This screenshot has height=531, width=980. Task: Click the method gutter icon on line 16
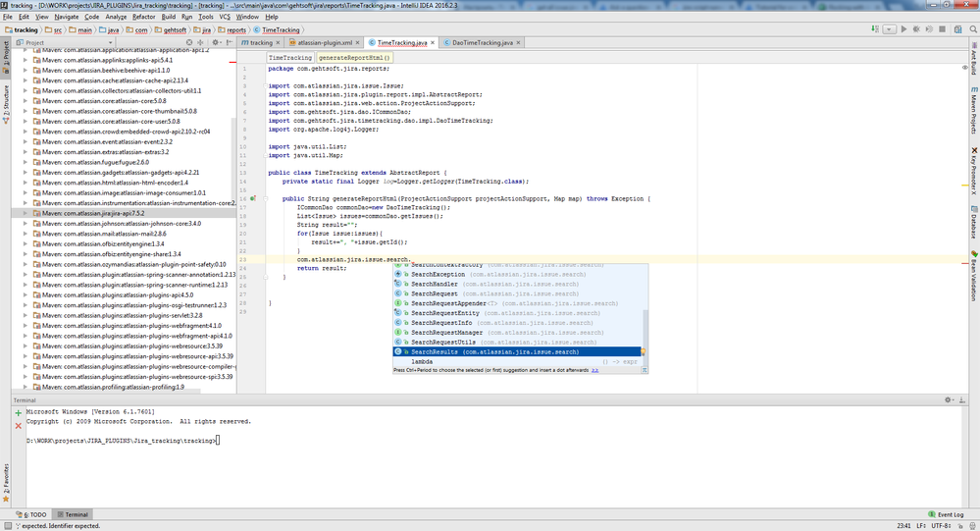pyautogui.click(x=253, y=198)
